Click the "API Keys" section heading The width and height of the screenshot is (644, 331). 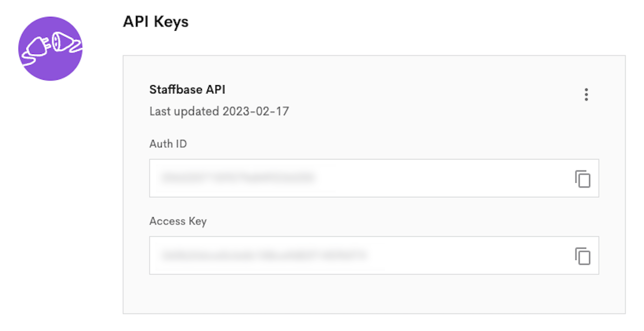click(x=155, y=21)
